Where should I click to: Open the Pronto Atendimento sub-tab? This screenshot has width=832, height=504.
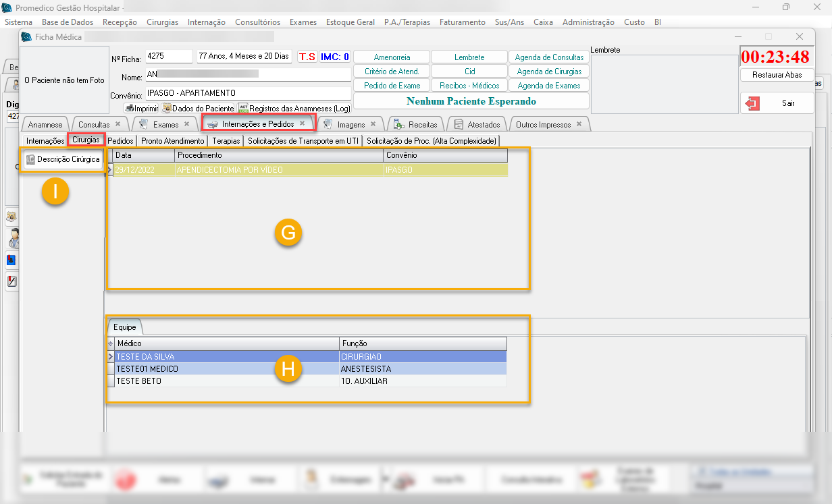[x=172, y=141]
